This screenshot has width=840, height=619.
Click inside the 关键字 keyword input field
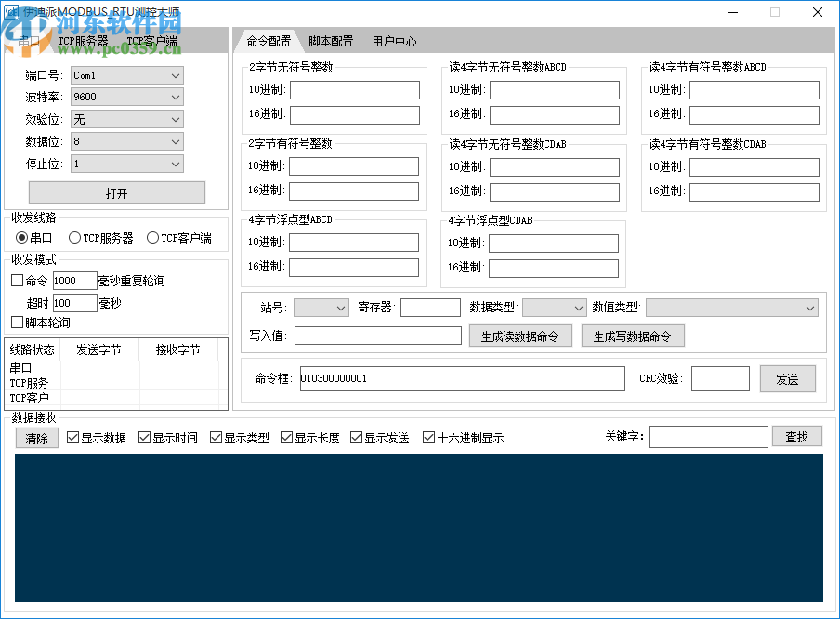click(x=708, y=436)
